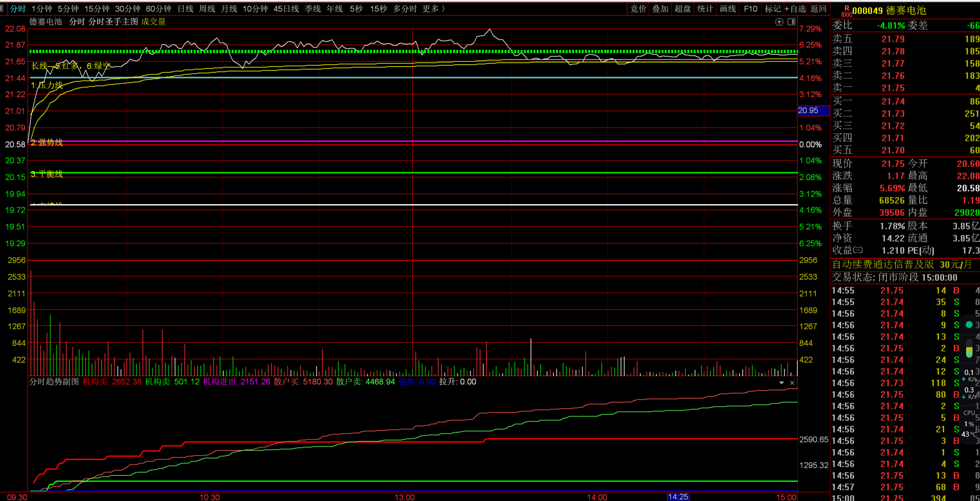Open the 多分时 multi-day view tab
The image size is (980, 501).
(405, 9)
